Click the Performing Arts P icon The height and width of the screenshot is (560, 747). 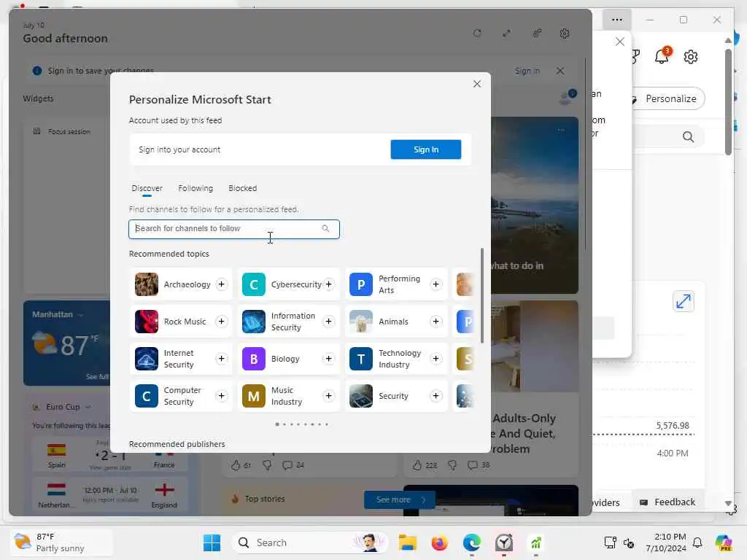click(361, 284)
